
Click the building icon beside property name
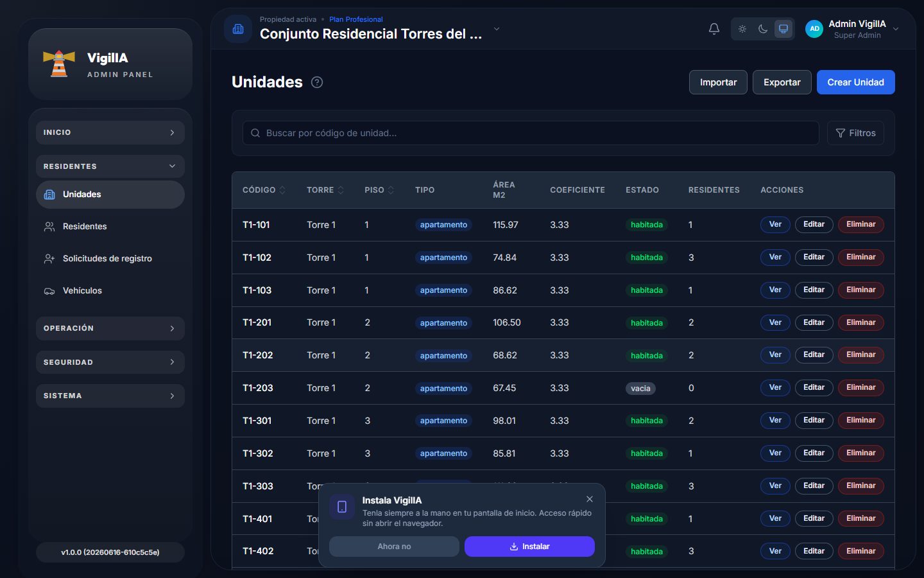tap(238, 29)
